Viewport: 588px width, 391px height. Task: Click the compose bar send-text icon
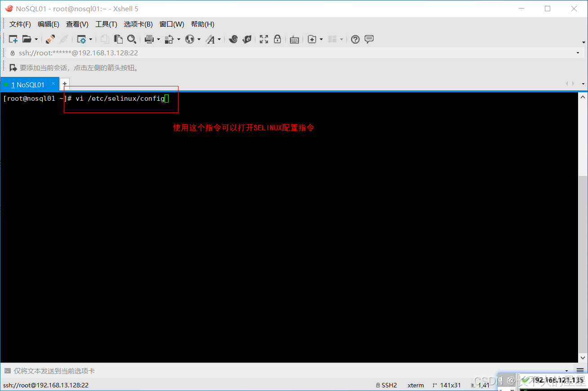(7, 371)
